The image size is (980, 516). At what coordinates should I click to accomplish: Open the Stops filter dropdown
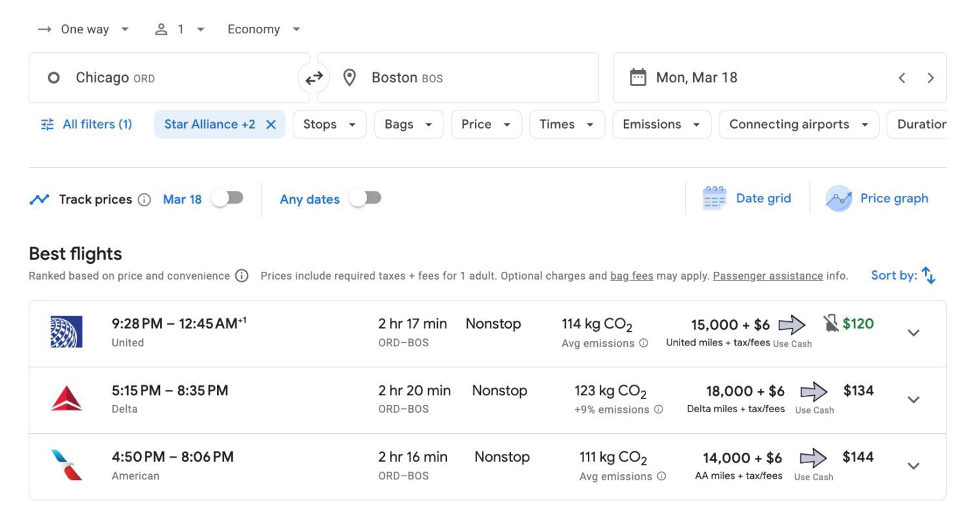tap(329, 125)
